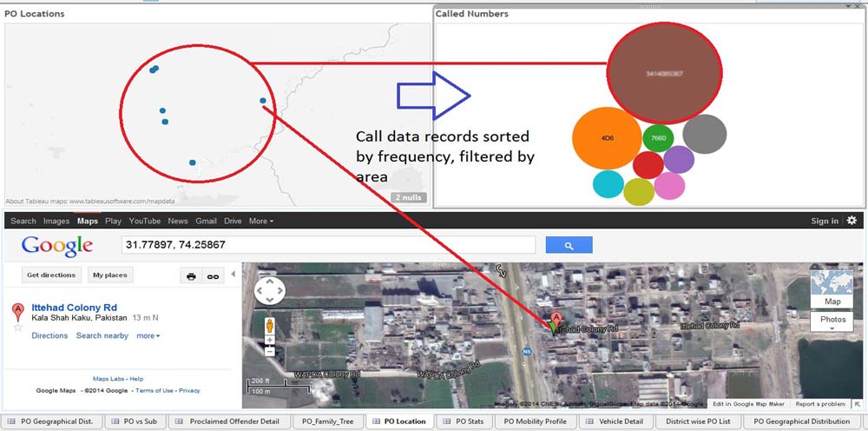Click the link share icon
The image size is (868, 431).
pos(211,275)
